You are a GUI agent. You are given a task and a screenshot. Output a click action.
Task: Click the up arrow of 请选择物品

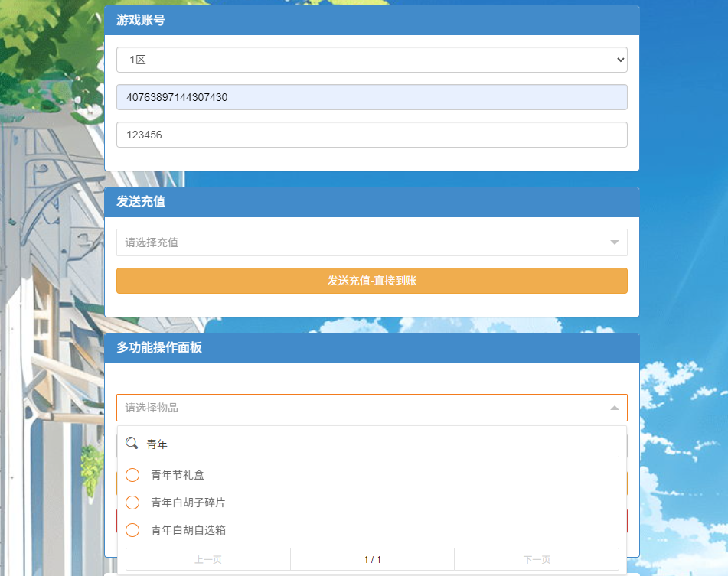click(x=614, y=408)
